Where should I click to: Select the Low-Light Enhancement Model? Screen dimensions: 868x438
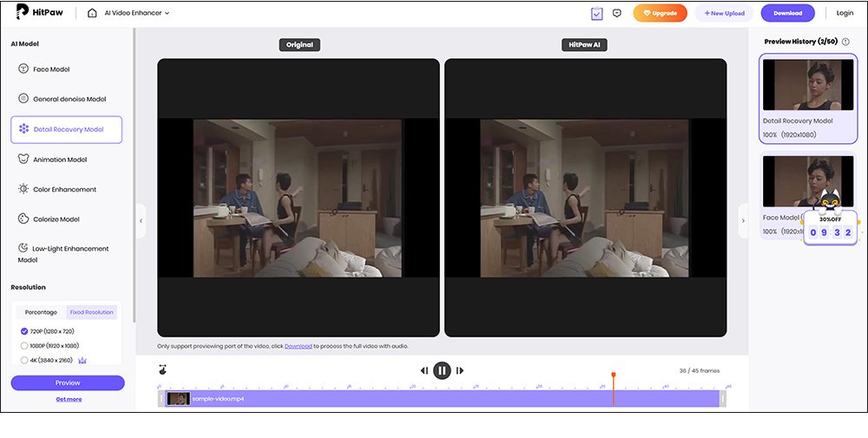pyautogui.click(x=67, y=253)
